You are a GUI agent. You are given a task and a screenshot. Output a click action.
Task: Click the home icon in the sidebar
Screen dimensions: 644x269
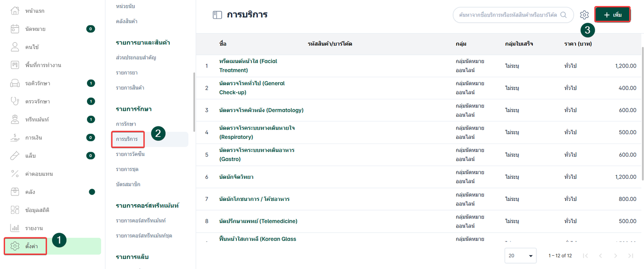pos(15,11)
